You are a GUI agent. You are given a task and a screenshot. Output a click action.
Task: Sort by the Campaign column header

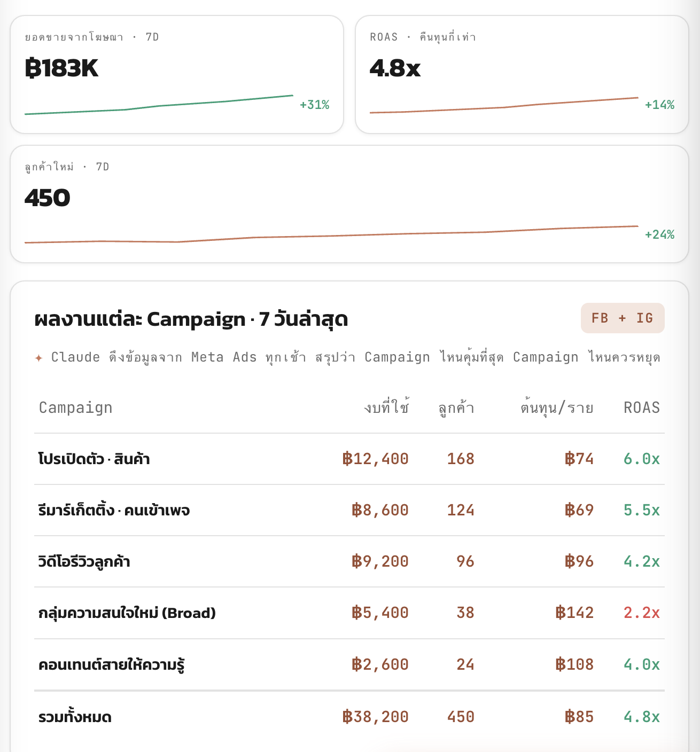pyautogui.click(x=76, y=408)
